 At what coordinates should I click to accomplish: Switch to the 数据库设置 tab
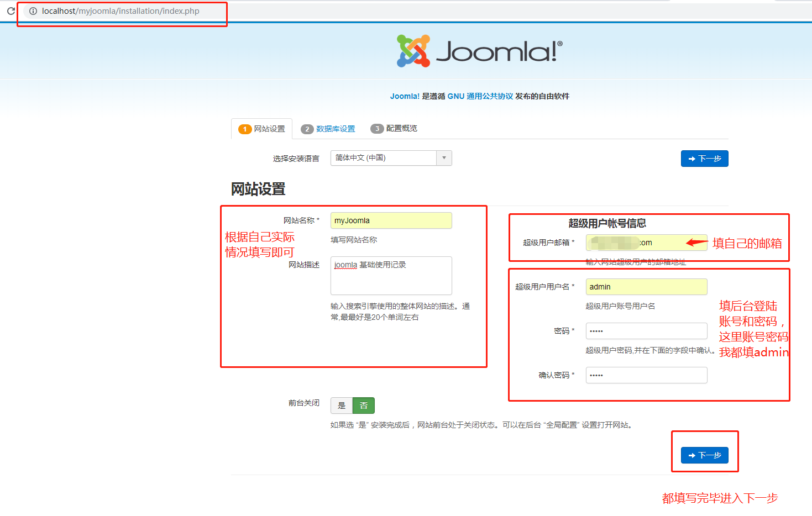point(328,129)
